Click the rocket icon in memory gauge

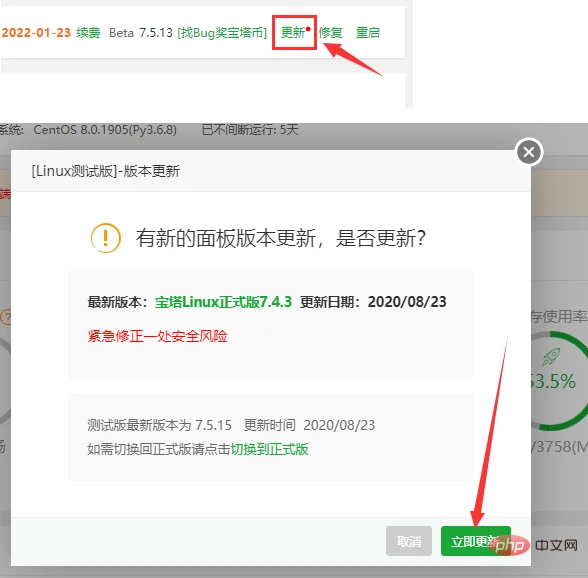tap(551, 356)
